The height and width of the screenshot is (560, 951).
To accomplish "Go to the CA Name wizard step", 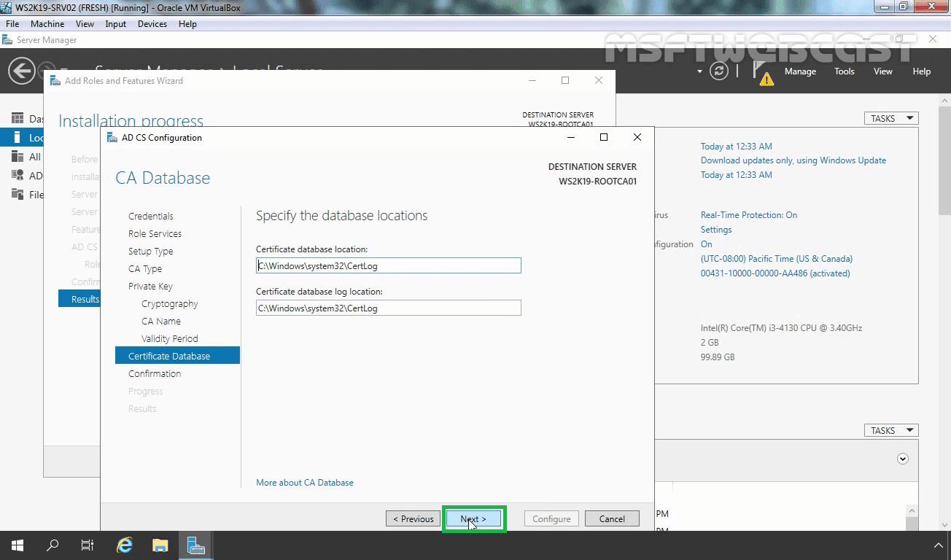I will pos(161,322).
